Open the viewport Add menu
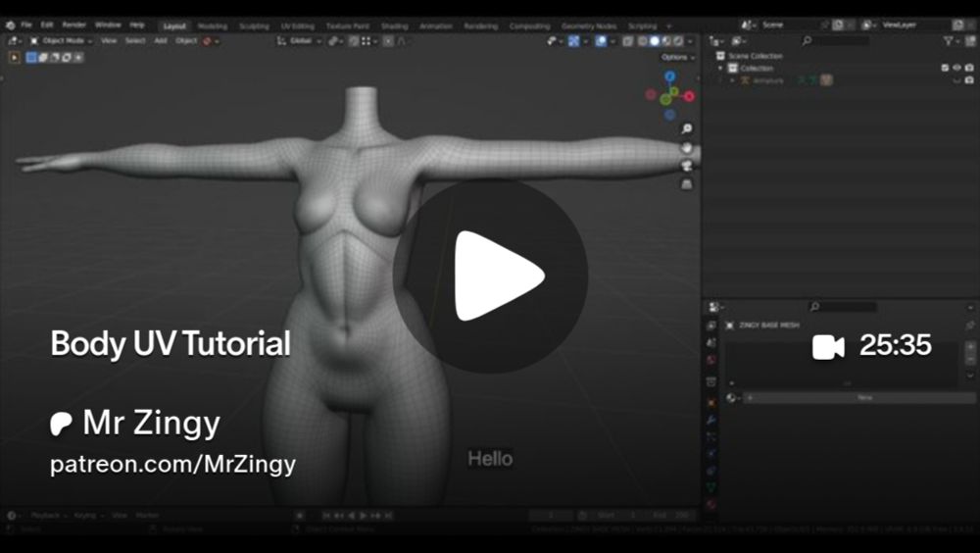Image resolution: width=980 pixels, height=553 pixels. pos(161,40)
